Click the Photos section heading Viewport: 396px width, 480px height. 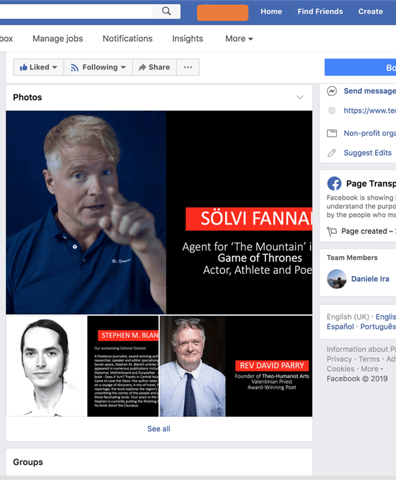pos(27,97)
